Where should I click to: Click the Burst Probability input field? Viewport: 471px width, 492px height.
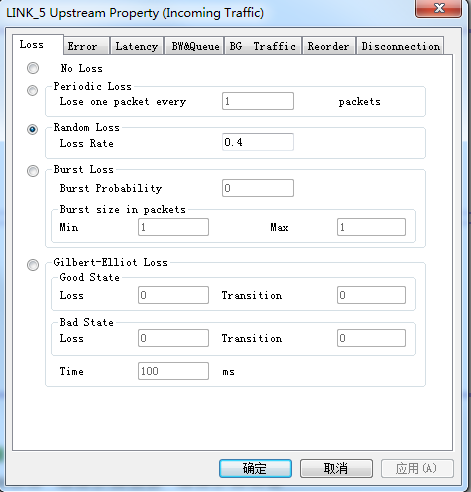(x=258, y=188)
